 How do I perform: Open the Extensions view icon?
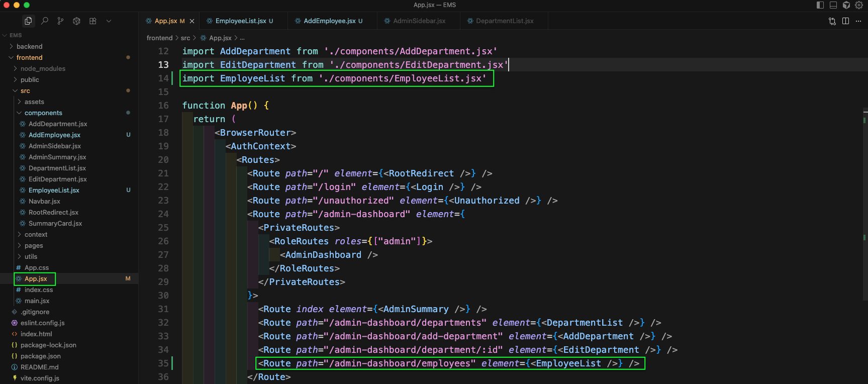(92, 21)
